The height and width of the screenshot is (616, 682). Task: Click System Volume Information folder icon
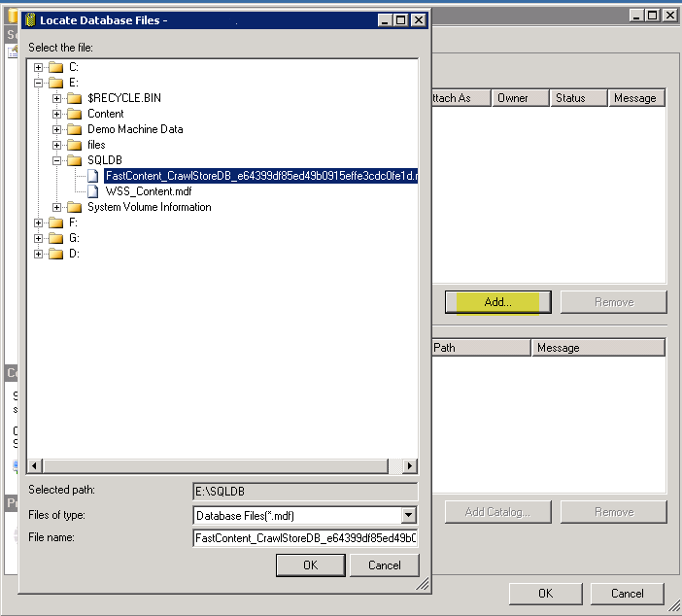point(75,207)
